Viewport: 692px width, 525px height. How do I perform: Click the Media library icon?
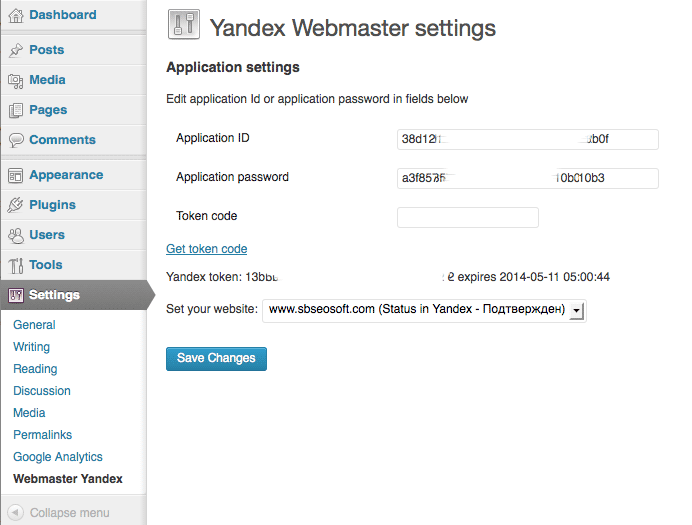pos(16,80)
